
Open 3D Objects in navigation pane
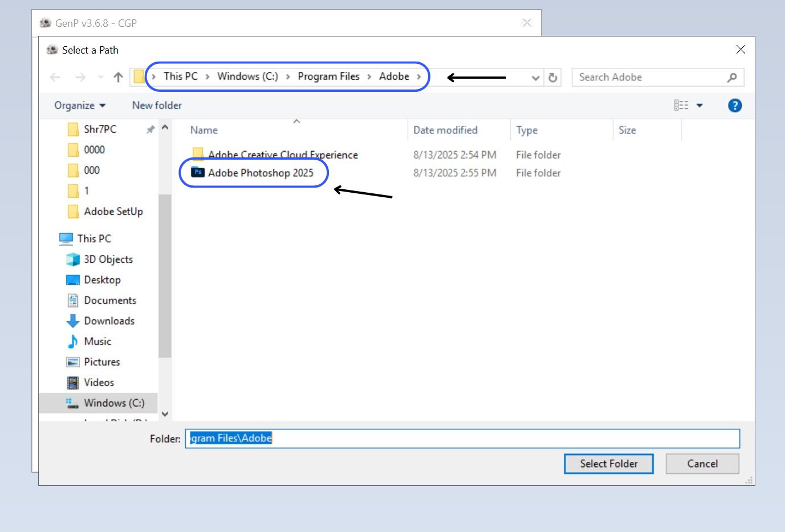[x=108, y=259]
